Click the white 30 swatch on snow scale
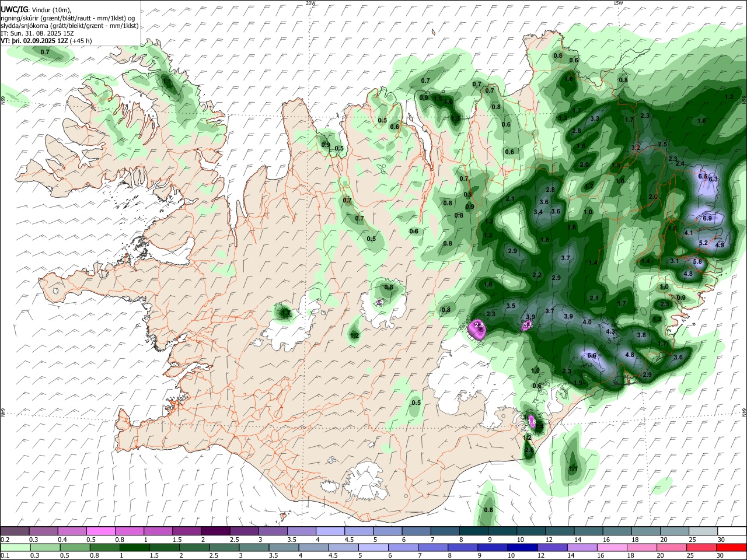This screenshot has height=560, width=747. 732,531
